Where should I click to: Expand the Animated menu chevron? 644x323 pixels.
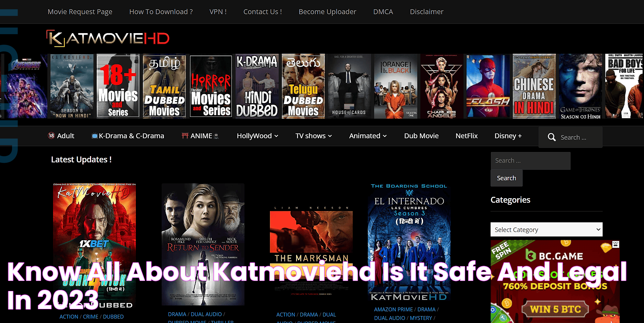(385, 136)
